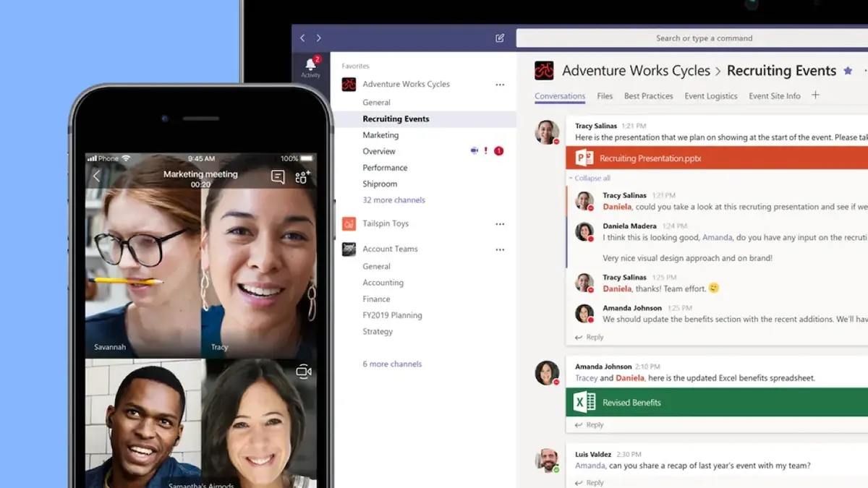Click Adventure Works Cycles team name in sidebar
868x488 pixels.
[406, 84]
